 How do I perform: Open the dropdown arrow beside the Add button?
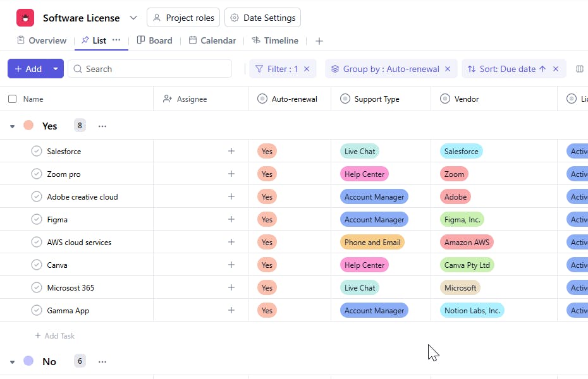56,69
